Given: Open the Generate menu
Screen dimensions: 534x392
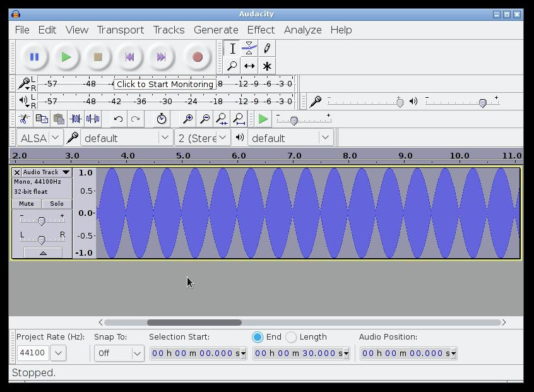Looking at the screenshot, I should (x=216, y=30).
